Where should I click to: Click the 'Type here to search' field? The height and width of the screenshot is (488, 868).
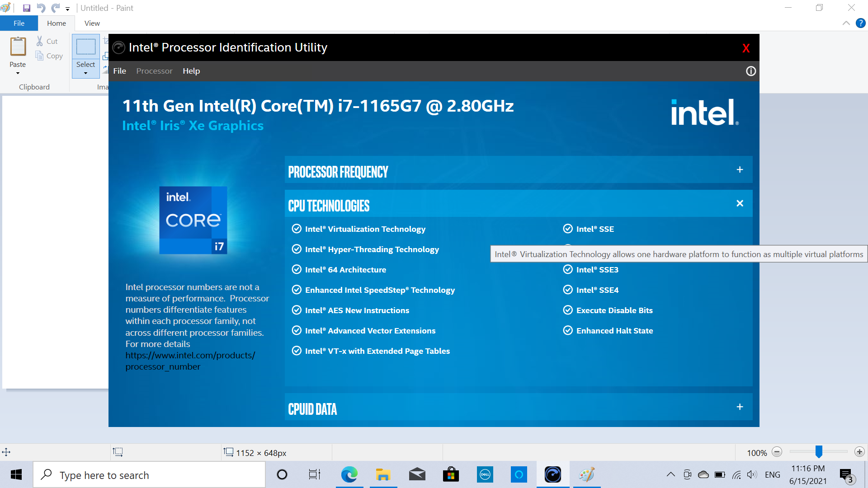(x=149, y=474)
